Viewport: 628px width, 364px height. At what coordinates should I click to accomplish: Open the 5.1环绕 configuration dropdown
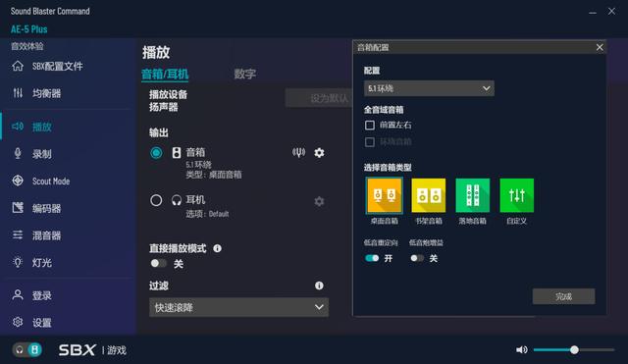[429, 88]
